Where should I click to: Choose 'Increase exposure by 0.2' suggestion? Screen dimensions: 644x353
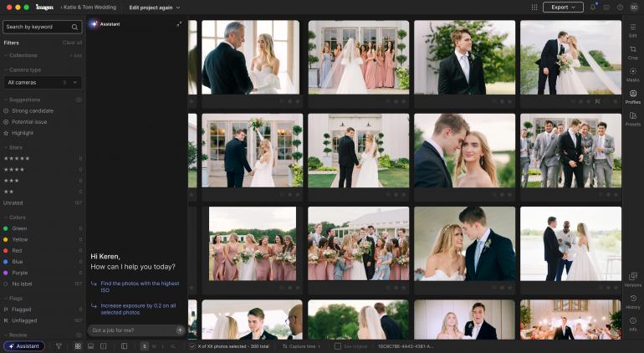(x=138, y=309)
